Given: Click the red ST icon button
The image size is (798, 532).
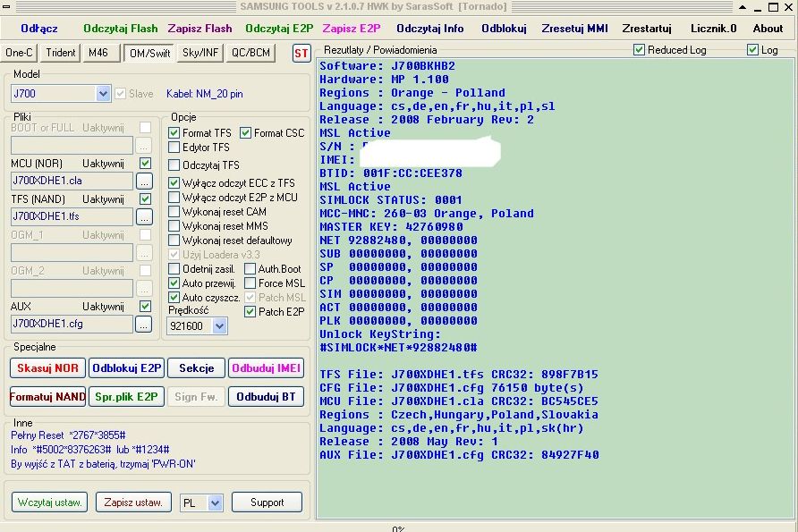Looking at the screenshot, I should tap(301, 53).
